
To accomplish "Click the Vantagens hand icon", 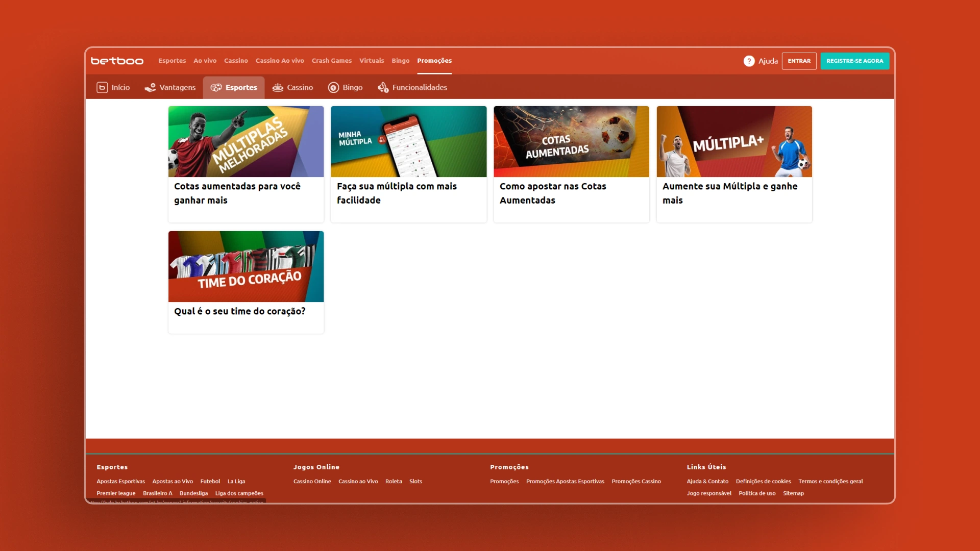I will coord(150,87).
